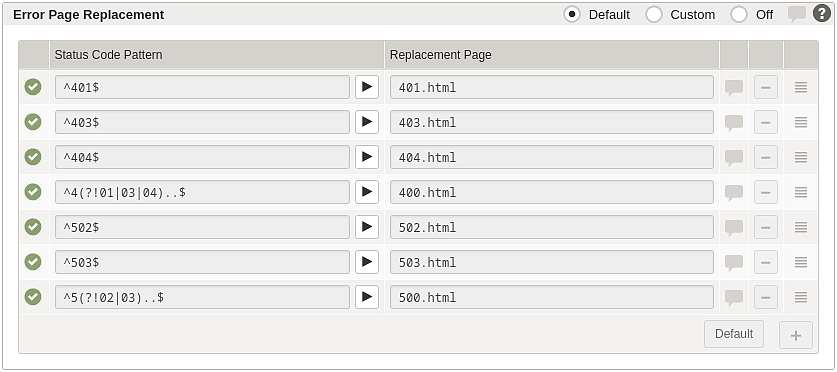Click the Status Code Pattern column header

click(x=108, y=55)
